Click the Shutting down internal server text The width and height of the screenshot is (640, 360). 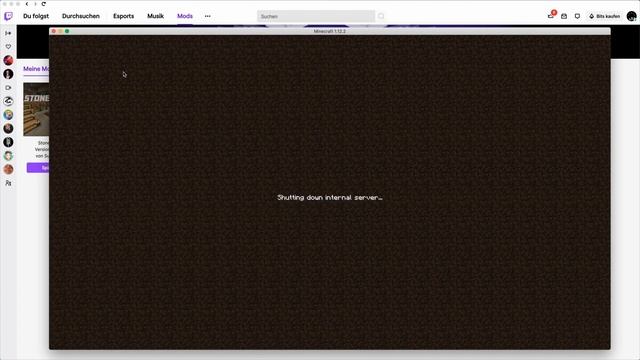coord(330,198)
